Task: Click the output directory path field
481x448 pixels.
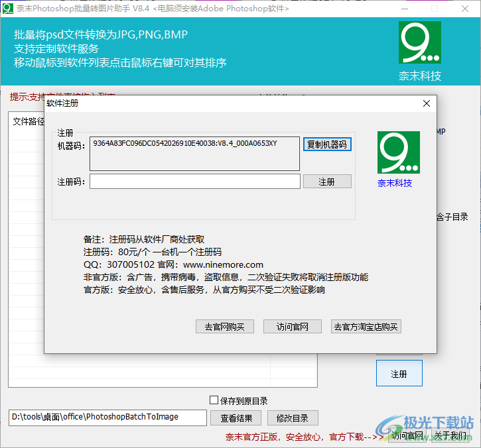Action: [x=107, y=418]
